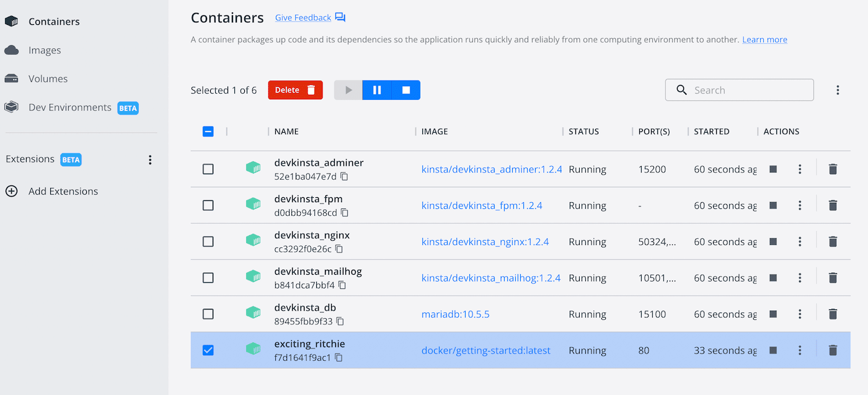Viewport: 868px width, 395px height.
Task: Open the container list options menu
Action: (838, 89)
